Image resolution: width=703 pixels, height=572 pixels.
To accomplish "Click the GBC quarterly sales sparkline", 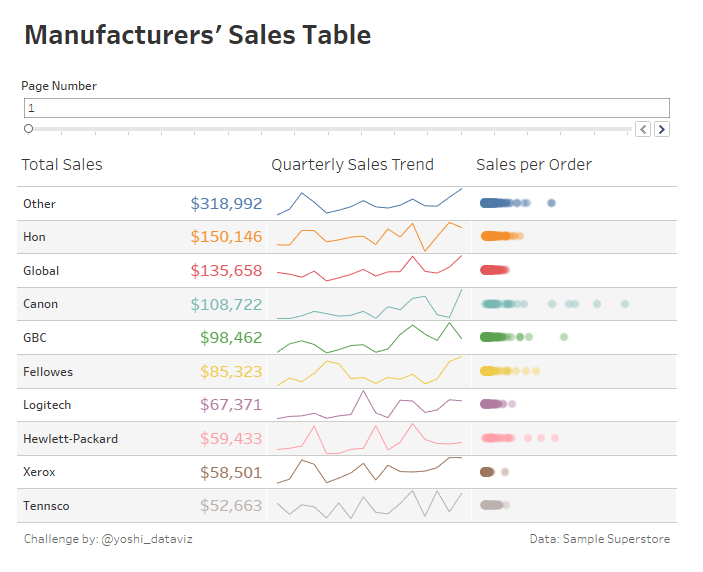I will [370, 338].
